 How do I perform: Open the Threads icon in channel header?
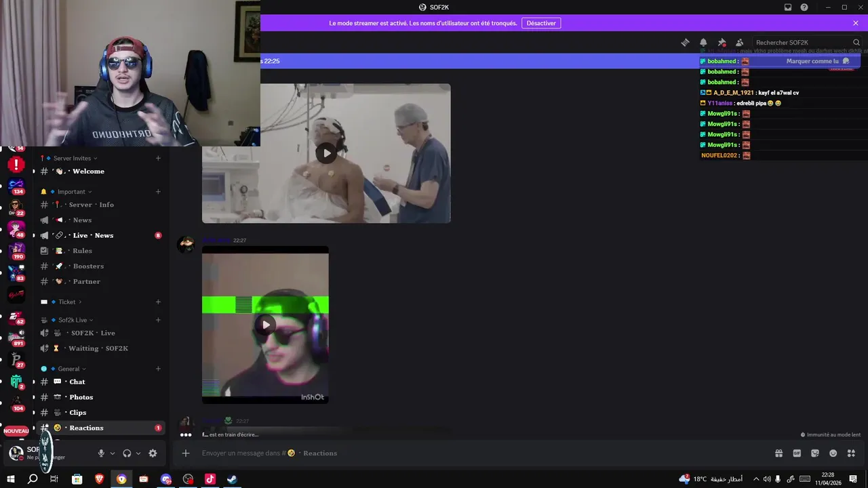pos(686,42)
